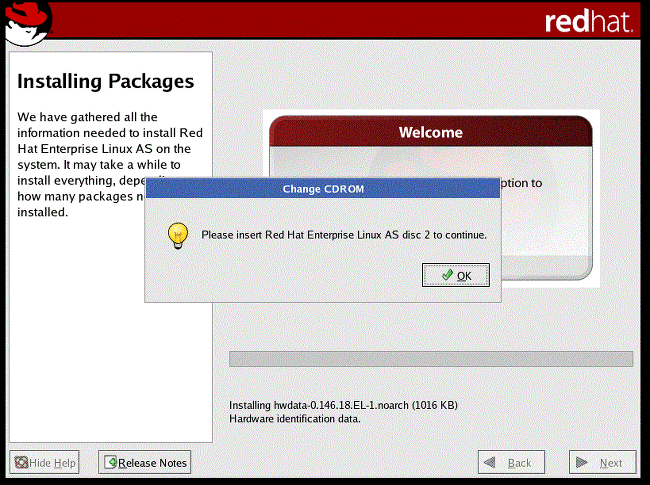650x485 pixels.
Task: Click the right arrow icon on Next
Action: coord(582,462)
